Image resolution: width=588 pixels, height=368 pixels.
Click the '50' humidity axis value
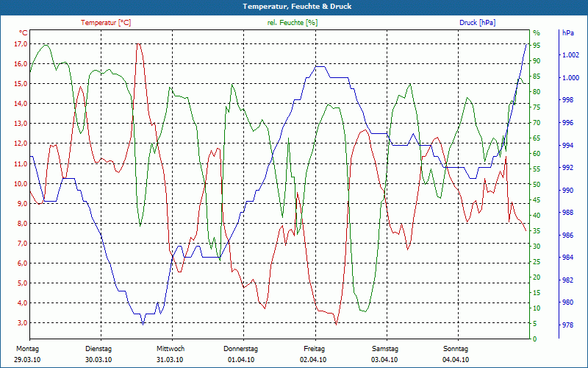tap(537, 185)
